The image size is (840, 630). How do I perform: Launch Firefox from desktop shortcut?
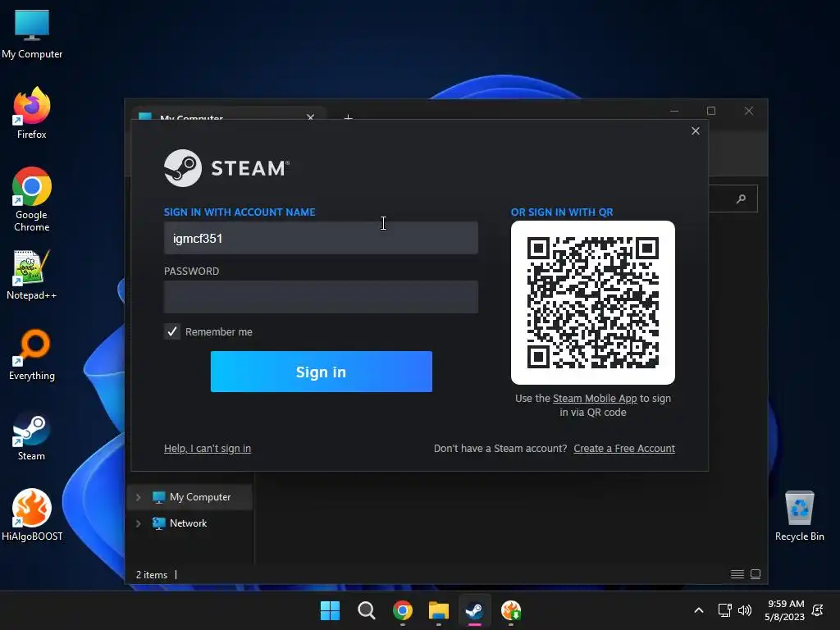point(32,113)
